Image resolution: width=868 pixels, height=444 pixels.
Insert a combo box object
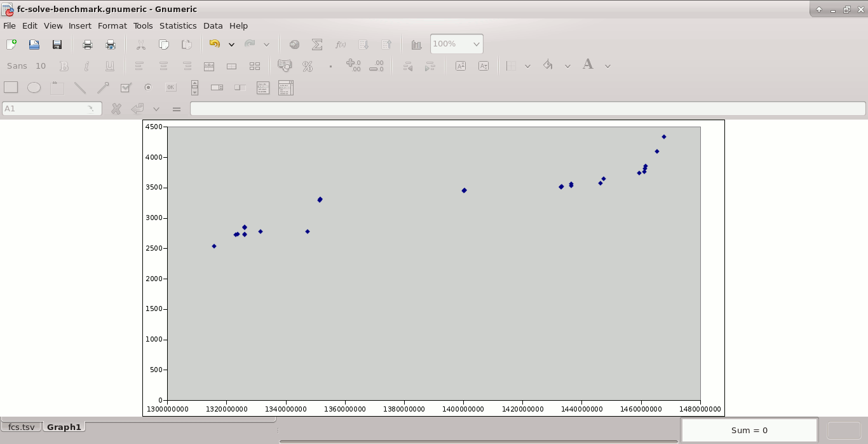coord(285,88)
